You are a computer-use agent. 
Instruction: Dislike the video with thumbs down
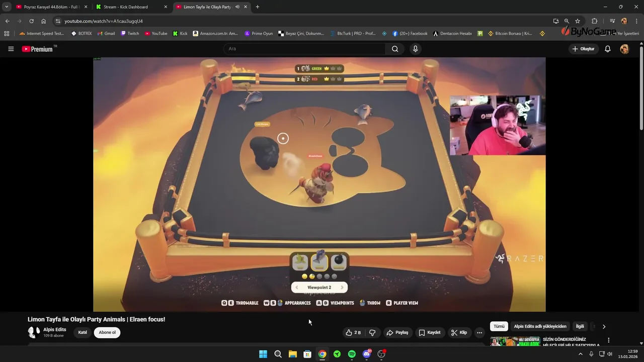pyautogui.click(x=372, y=332)
